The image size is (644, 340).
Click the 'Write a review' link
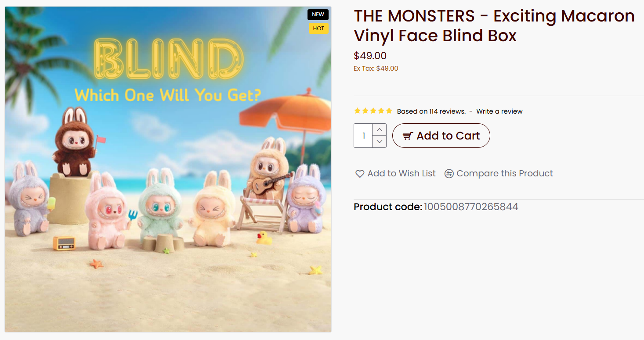pyautogui.click(x=499, y=111)
